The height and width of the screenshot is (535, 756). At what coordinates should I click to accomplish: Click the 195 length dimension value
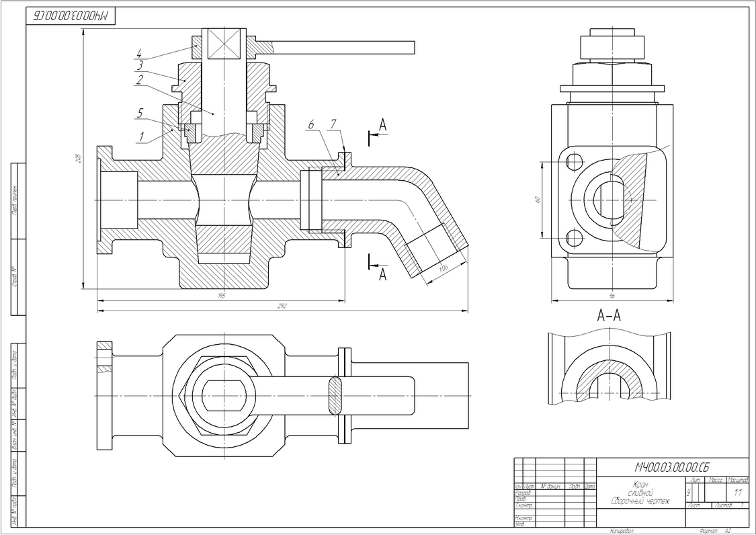[221, 296]
